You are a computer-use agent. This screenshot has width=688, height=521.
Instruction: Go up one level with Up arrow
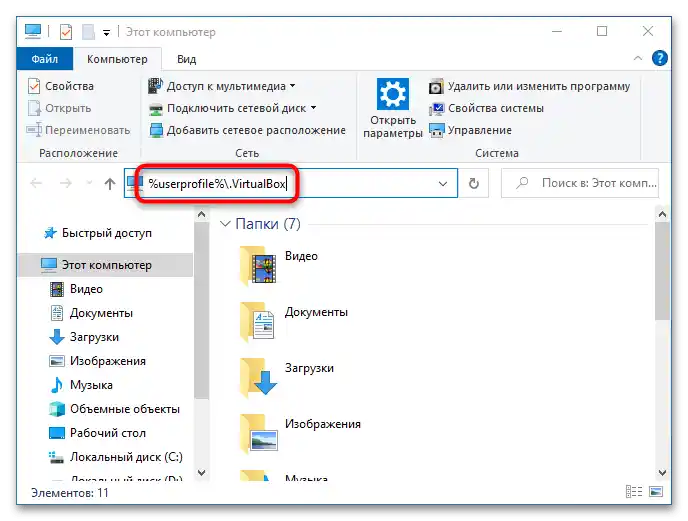(x=110, y=183)
